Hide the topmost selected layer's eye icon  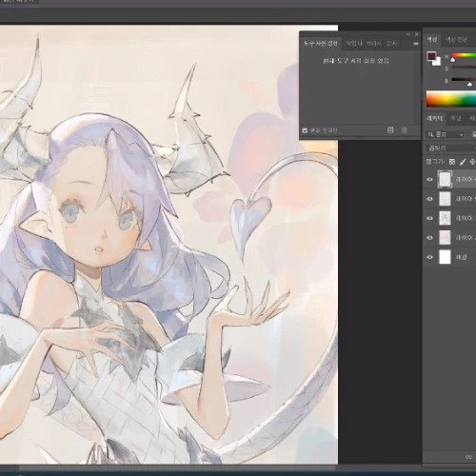tap(429, 179)
